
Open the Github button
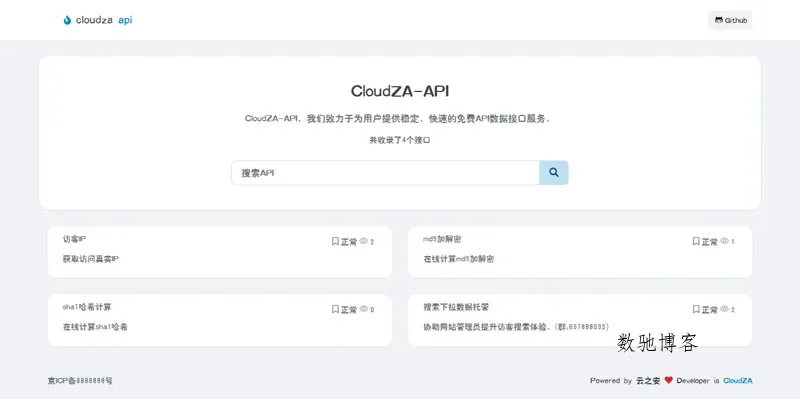[x=730, y=20]
